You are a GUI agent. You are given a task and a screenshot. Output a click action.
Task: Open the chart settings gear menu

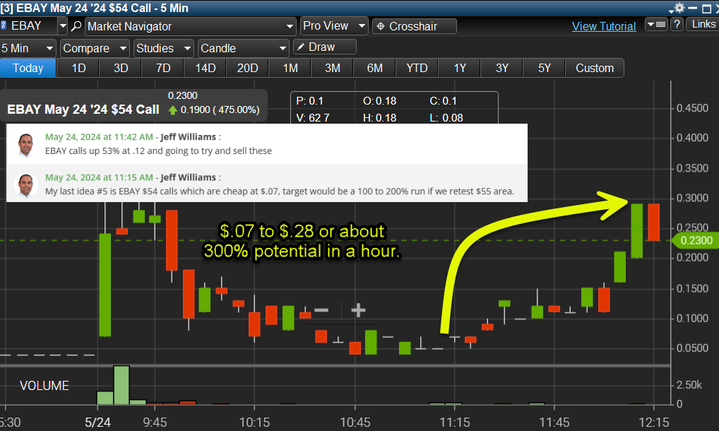click(677, 8)
